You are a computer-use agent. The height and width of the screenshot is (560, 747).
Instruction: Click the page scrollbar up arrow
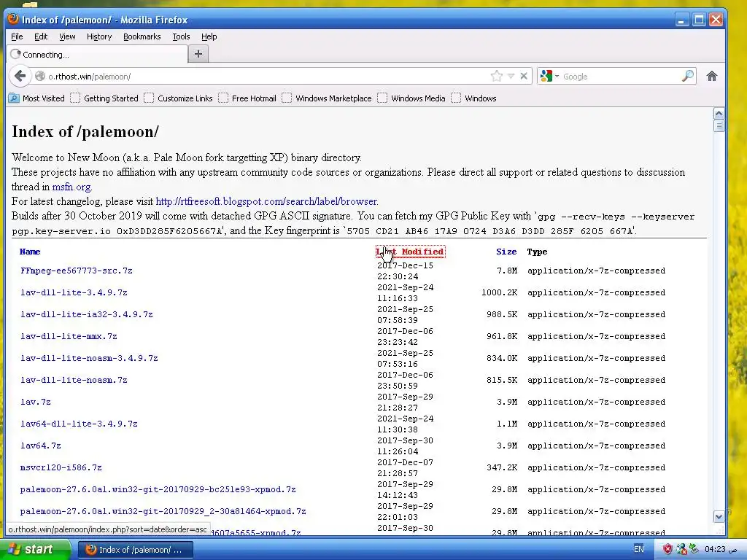(719, 113)
